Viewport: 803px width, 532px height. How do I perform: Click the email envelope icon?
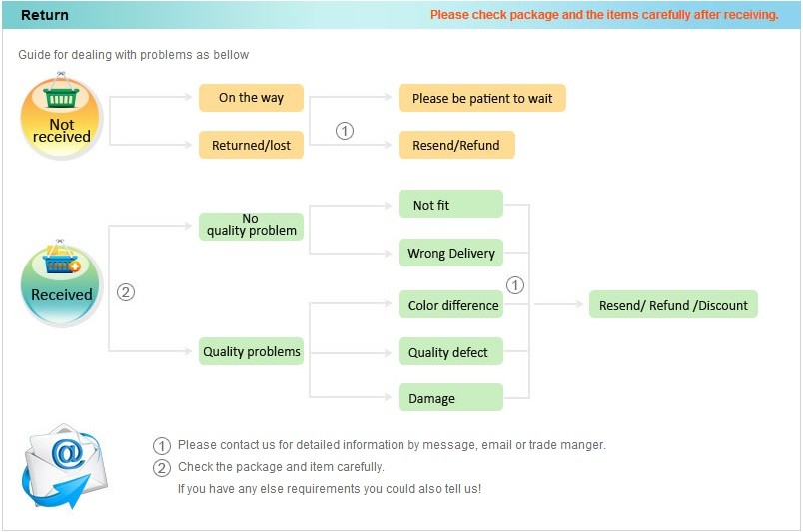63,465
